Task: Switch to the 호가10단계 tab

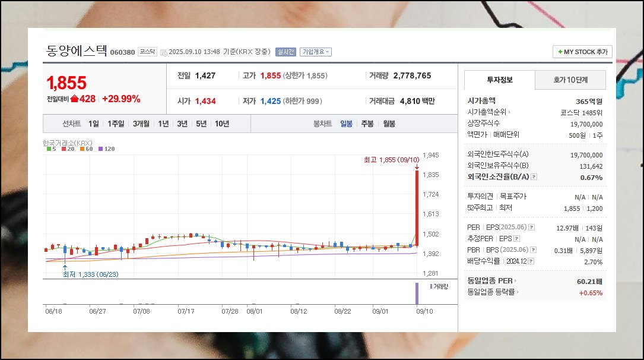Action: [570, 80]
